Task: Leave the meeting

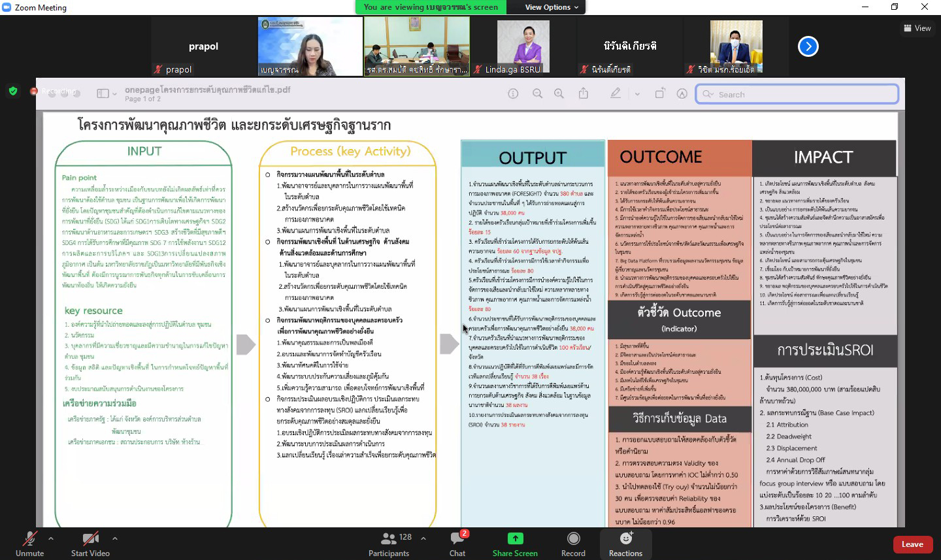Action: 912,544
